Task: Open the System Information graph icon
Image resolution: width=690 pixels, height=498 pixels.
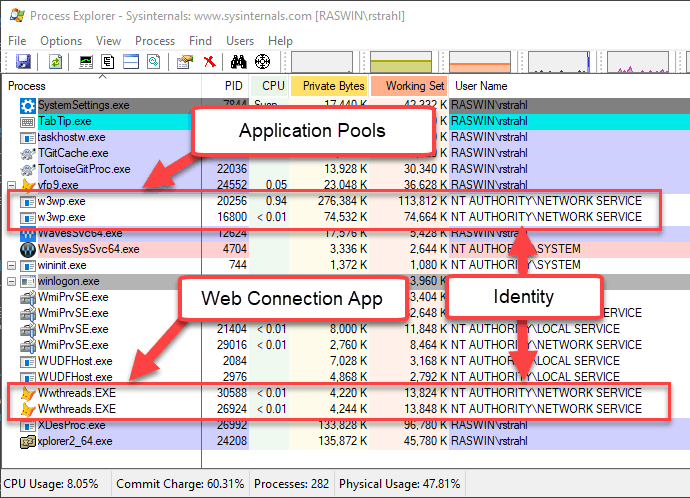Action: click(x=86, y=62)
